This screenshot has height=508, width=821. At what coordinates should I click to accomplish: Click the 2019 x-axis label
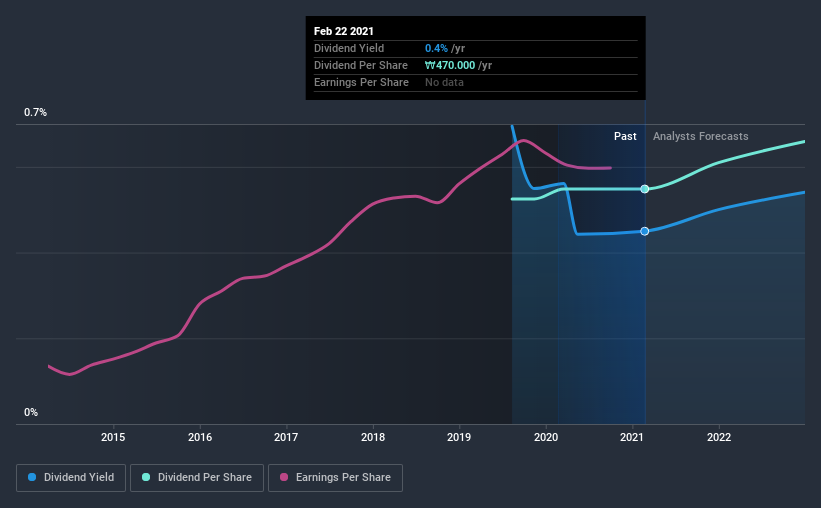pyautogui.click(x=459, y=437)
